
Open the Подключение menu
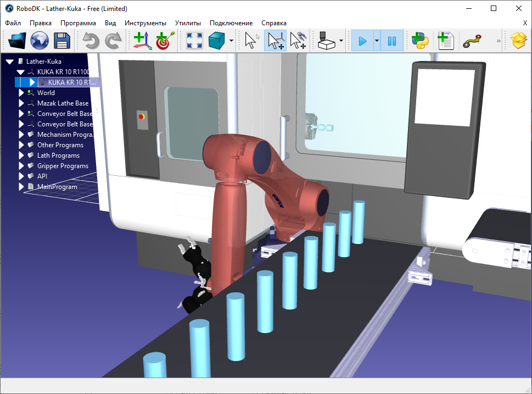point(231,23)
